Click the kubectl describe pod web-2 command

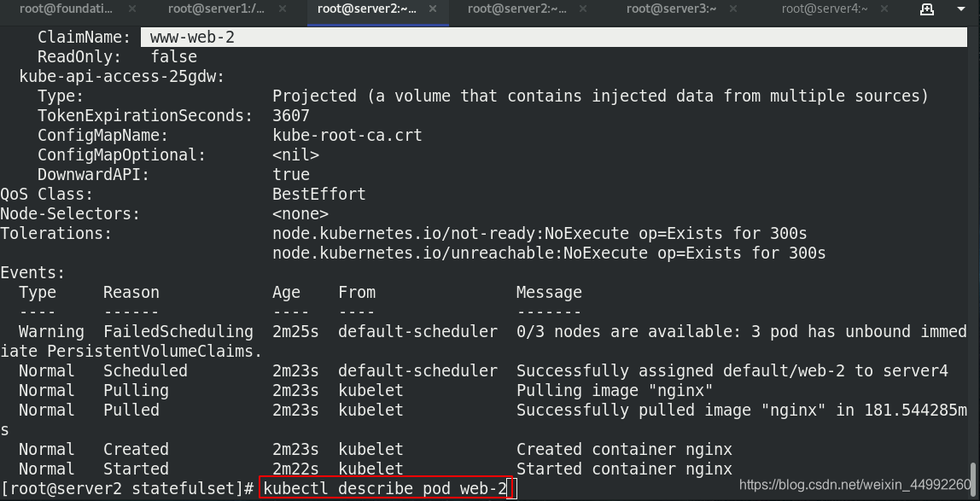(384, 488)
